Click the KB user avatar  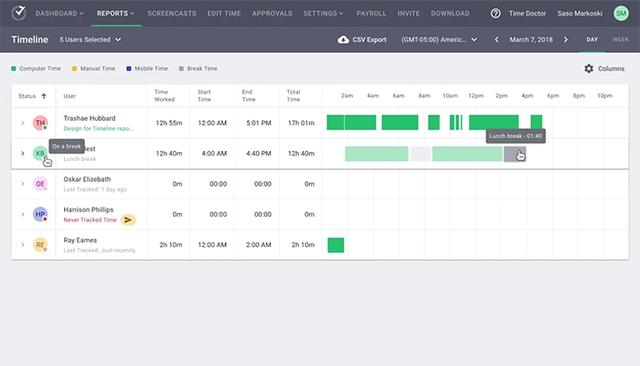click(x=40, y=153)
